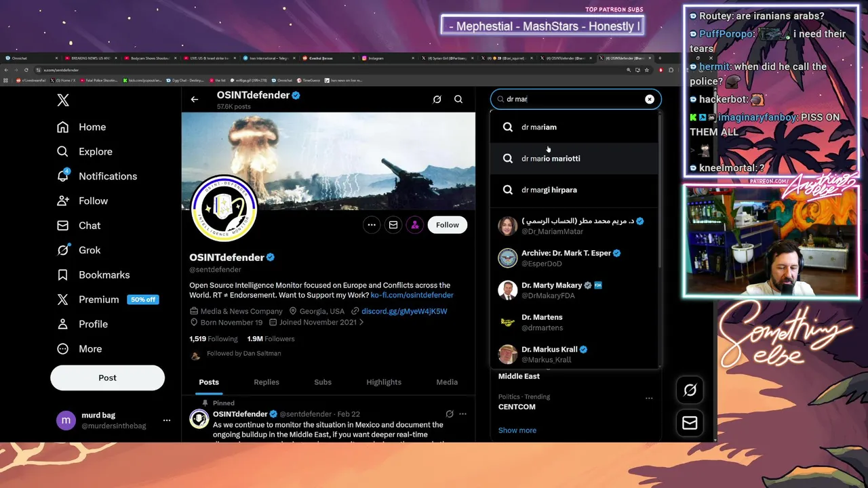
Task: Click the search dropdown scrollbar
Action: coord(660,190)
